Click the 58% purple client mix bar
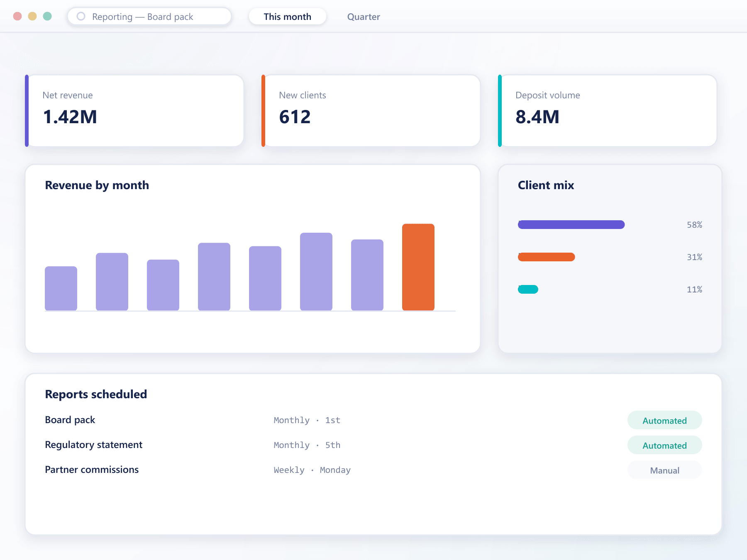The width and height of the screenshot is (747, 560). [571, 224]
